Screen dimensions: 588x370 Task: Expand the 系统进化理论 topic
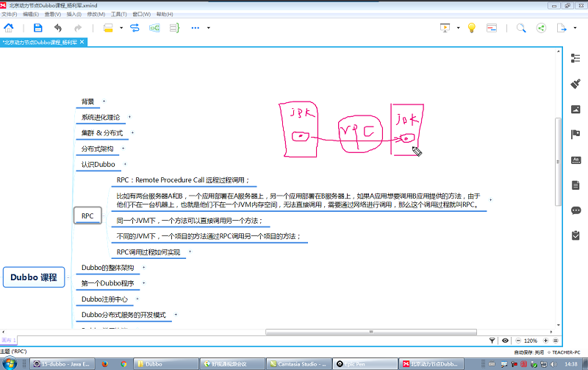click(129, 117)
